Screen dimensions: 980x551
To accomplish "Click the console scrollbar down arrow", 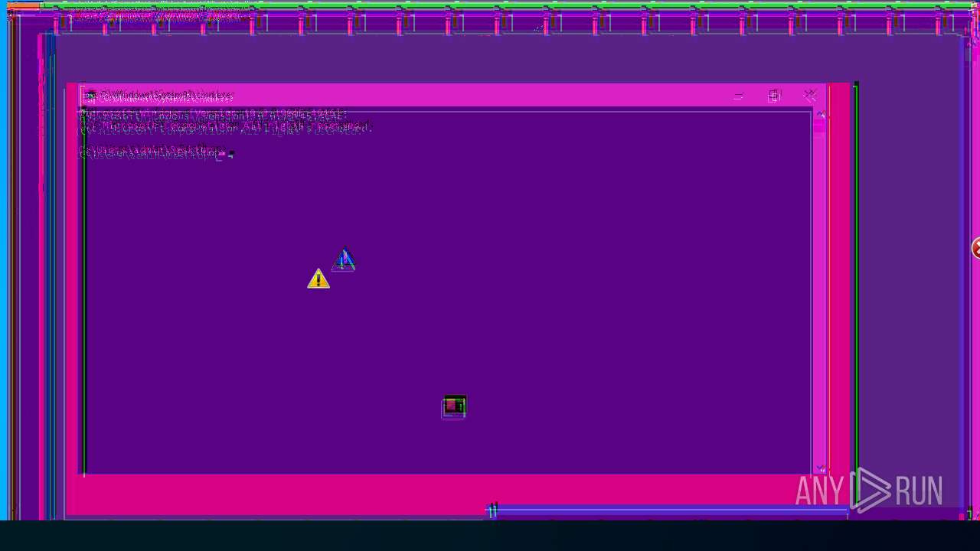I will (820, 468).
